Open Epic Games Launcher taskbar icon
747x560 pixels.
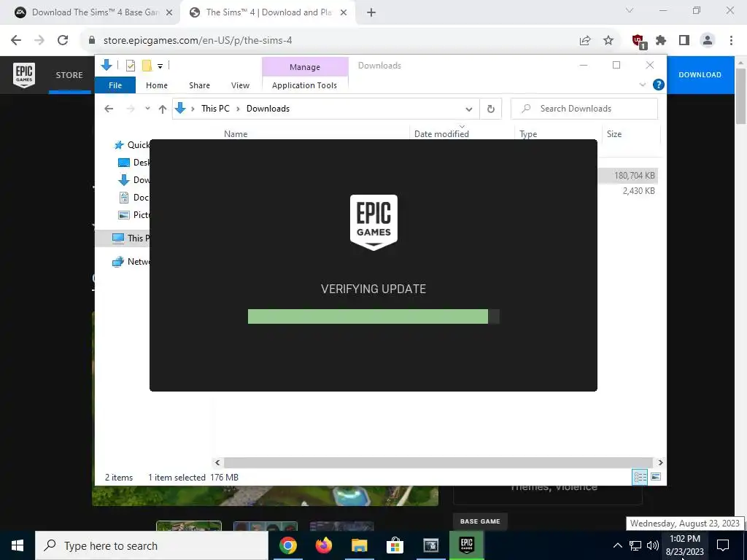click(466, 545)
